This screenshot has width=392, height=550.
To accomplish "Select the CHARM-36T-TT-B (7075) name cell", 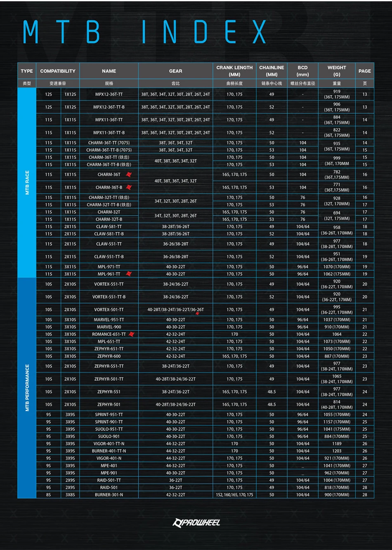I will pyautogui.click(x=109, y=150).
